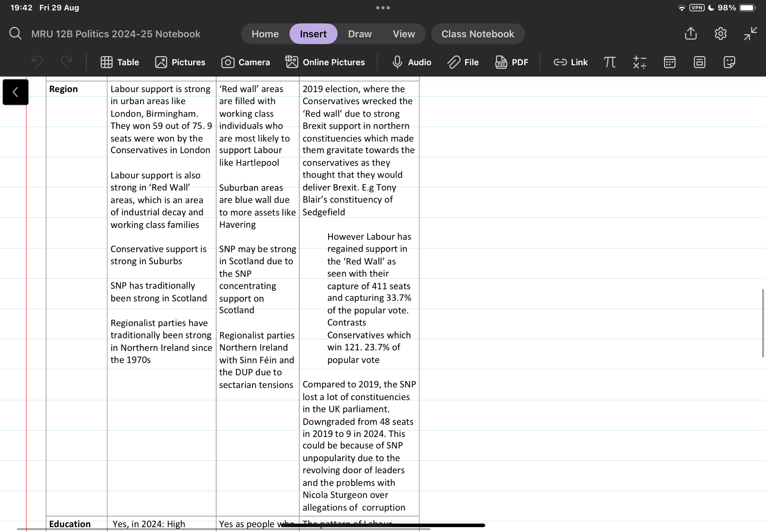Insert a PDF printout
Image resolution: width=766 pixels, height=532 pixels.
[x=512, y=62]
